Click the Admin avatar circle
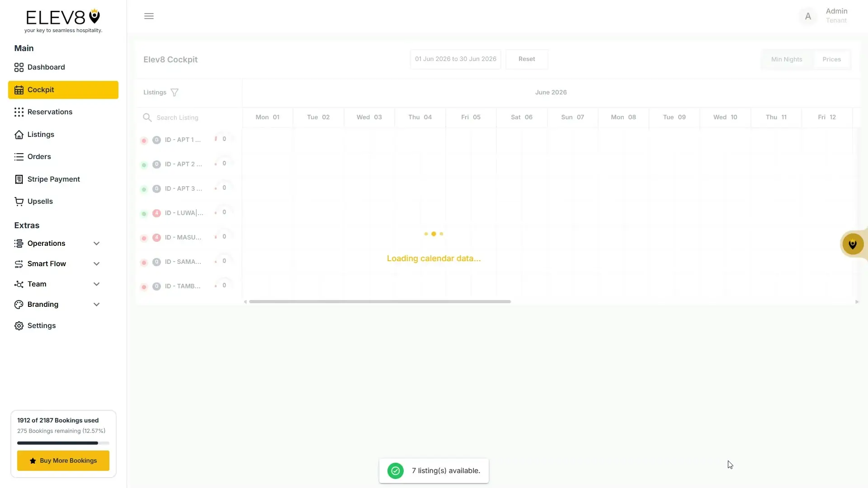 coord(808,16)
